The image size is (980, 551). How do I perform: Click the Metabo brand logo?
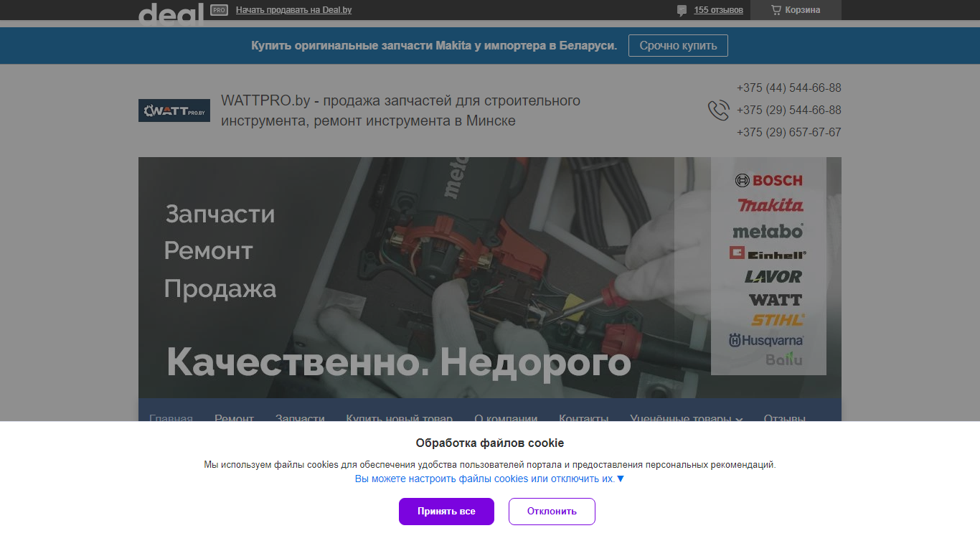click(768, 231)
